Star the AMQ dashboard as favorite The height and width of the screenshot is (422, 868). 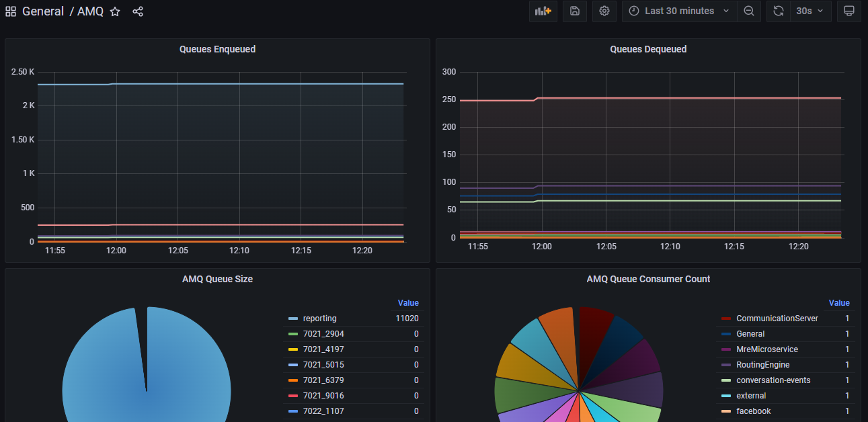pos(115,11)
